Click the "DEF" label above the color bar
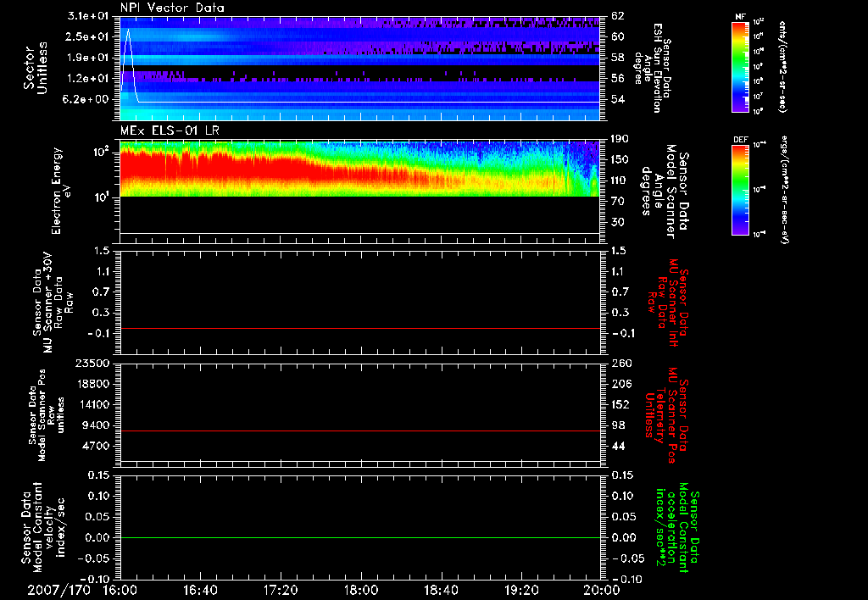The image size is (868, 600). click(741, 140)
